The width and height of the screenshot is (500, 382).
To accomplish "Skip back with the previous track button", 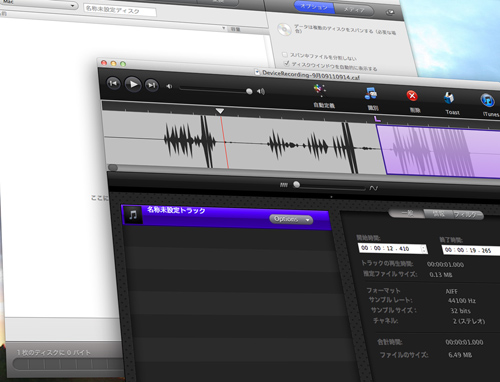I will click(113, 83).
